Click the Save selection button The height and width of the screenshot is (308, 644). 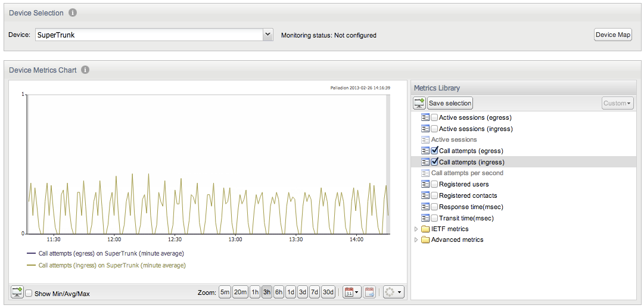coord(450,103)
